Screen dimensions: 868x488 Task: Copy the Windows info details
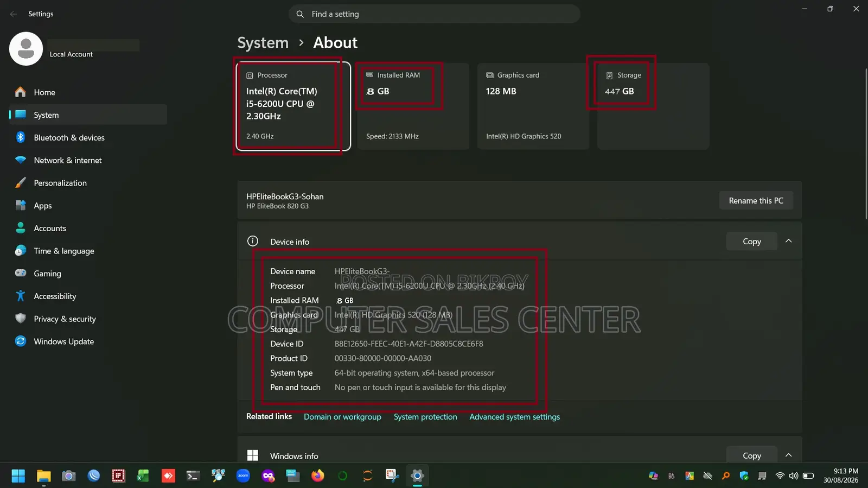tap(751, 456)
